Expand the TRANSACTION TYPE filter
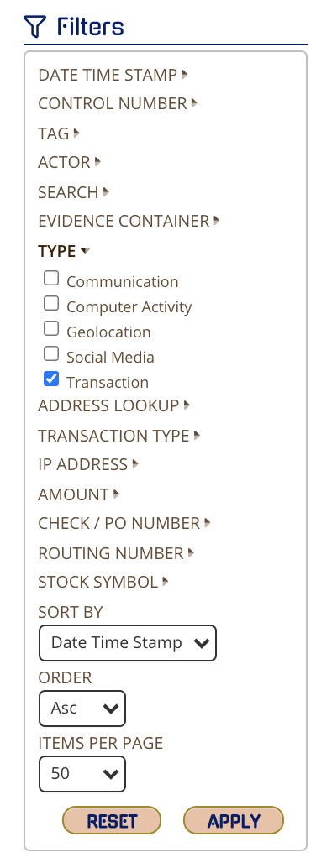 119,436
